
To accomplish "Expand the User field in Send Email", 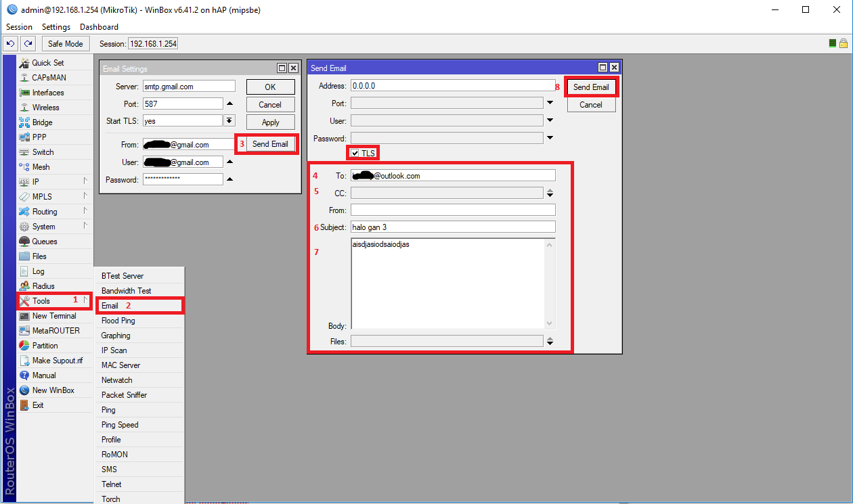I will tap(550, 121).
